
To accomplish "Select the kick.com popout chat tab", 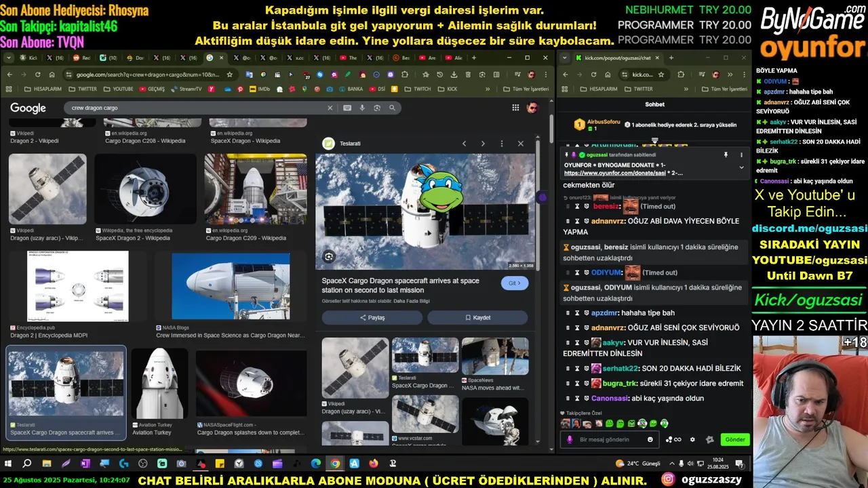I will (x=617, y=58).
